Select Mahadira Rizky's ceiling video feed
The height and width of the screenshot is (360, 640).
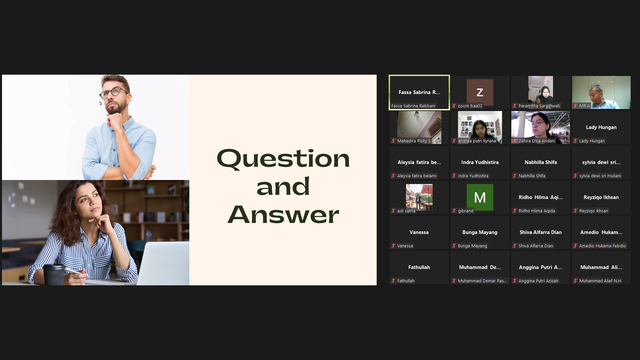[x=419, y=127]
